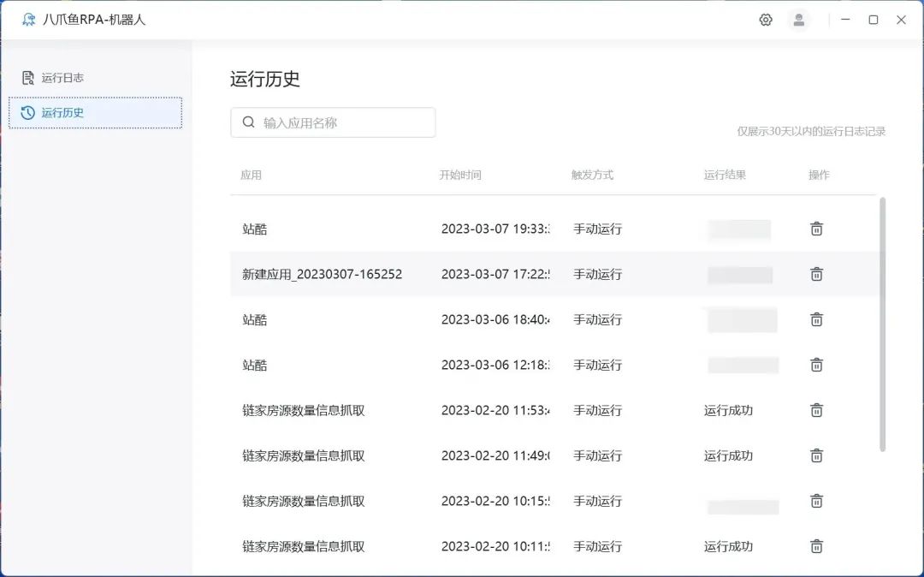
Task: Select 链家房源数量信息抓取 in the 10:11 row
Action: tap(304, 546)
